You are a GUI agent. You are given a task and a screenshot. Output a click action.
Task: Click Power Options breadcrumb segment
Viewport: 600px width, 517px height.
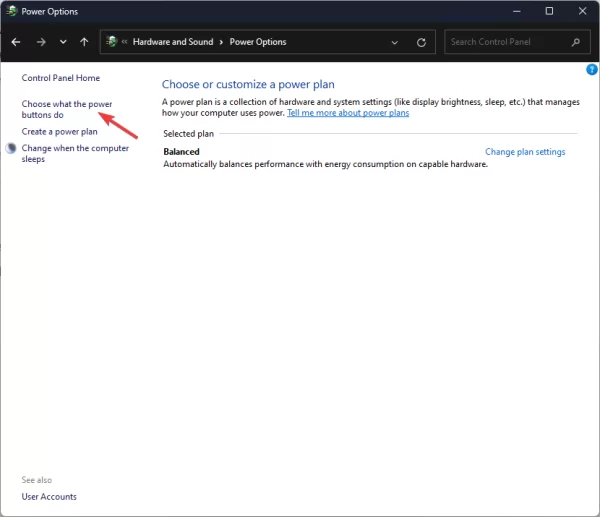258,42
